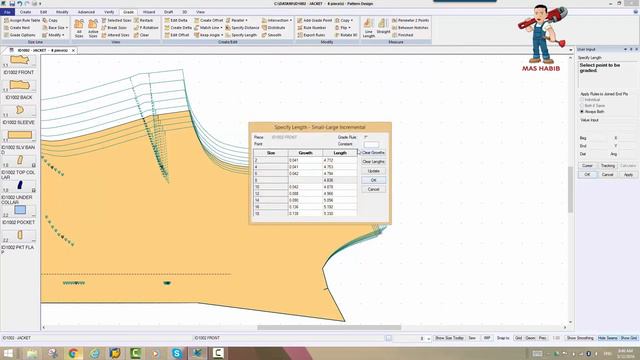The width and height of the screenshot is (640, 360).
Task: Click OK in Specify Length dialog
Action: [x=373, y=180]
